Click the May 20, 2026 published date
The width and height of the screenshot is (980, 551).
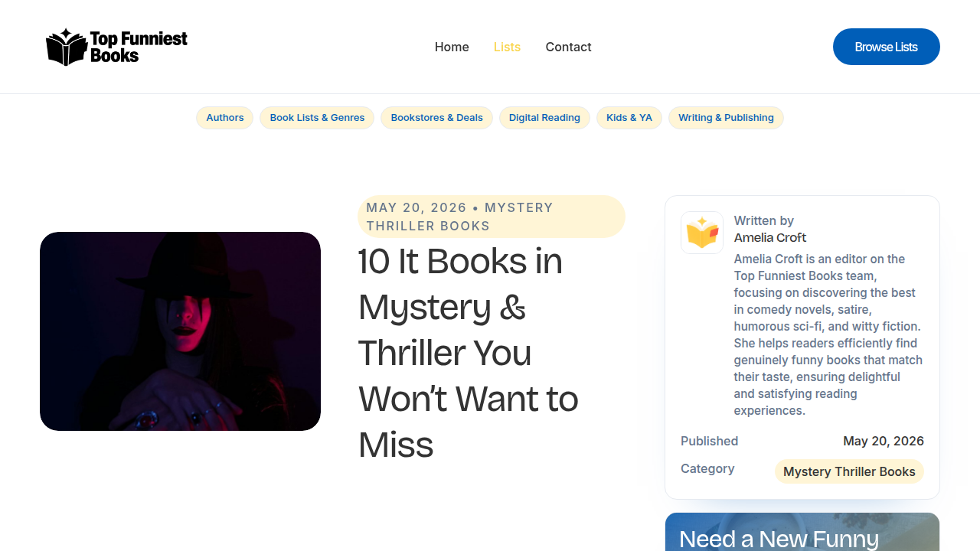pos(884,441)
